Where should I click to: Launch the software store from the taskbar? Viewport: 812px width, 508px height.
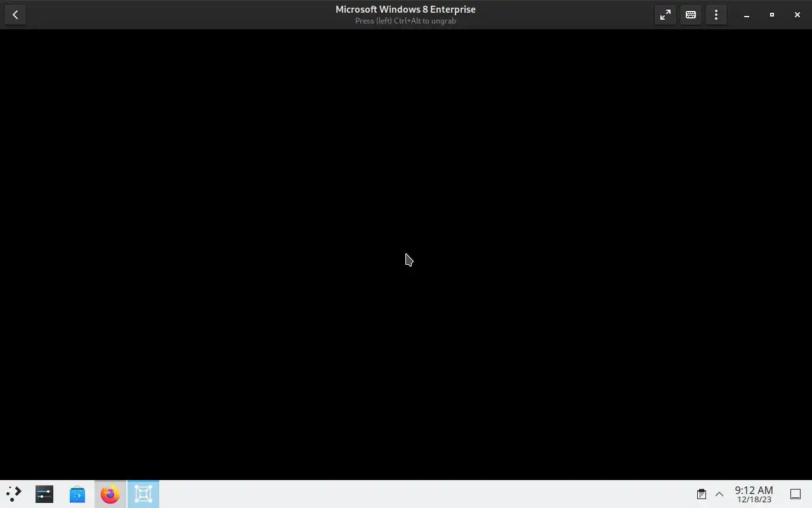pos(77,494)
